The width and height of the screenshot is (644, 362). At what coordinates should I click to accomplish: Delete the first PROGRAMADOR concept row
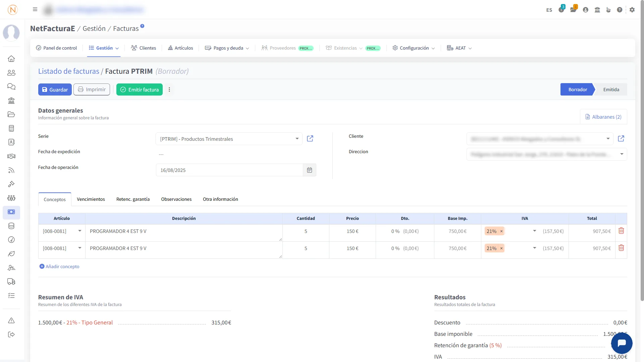click(621, 231)
